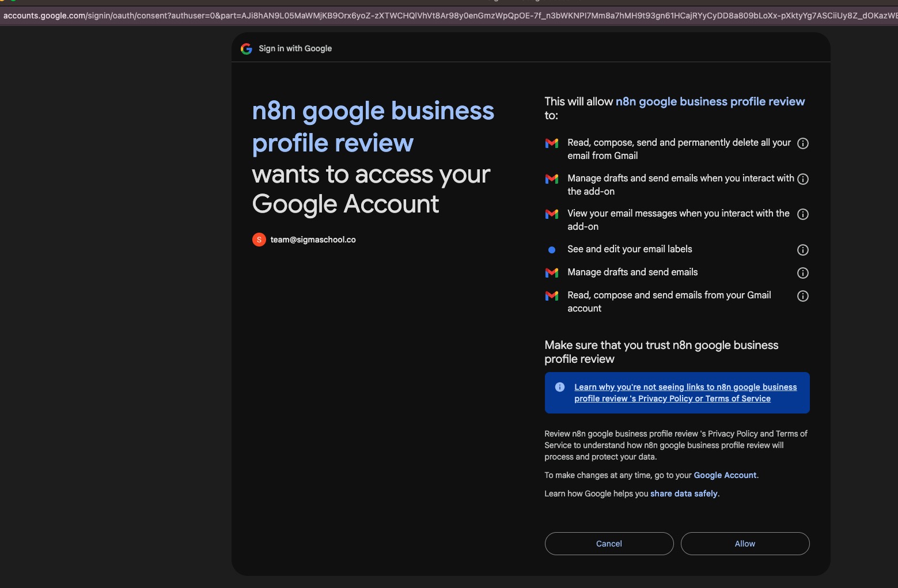Click the browser address bar URL
Image resolution: width=898 pixels, height=588 pixels.
click(x=449, y=16)
